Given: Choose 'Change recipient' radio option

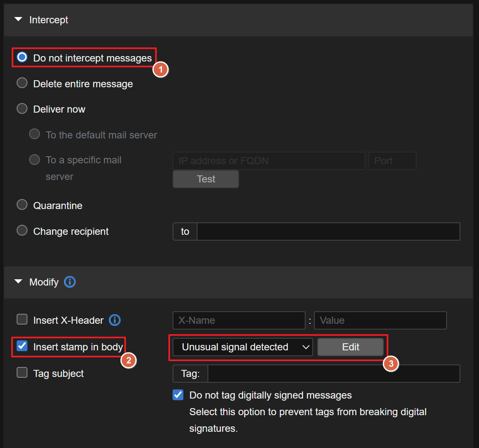Looking at the screenshot, I should (x=22, y=231).
